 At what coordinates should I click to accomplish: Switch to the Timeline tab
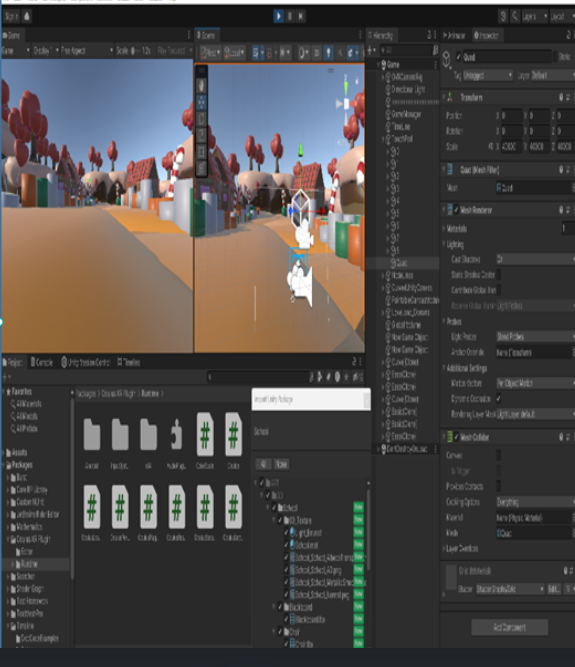point(129,362)
